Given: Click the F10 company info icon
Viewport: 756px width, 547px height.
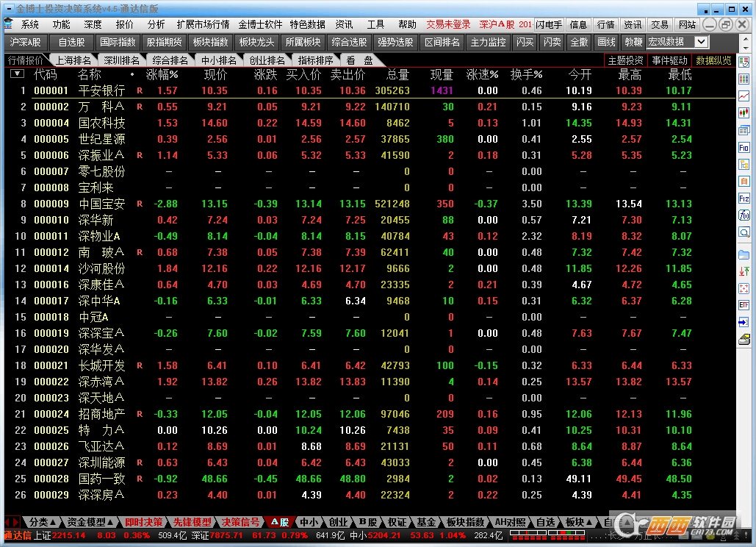Looking at the screenshot, I should tap(744, 148).
